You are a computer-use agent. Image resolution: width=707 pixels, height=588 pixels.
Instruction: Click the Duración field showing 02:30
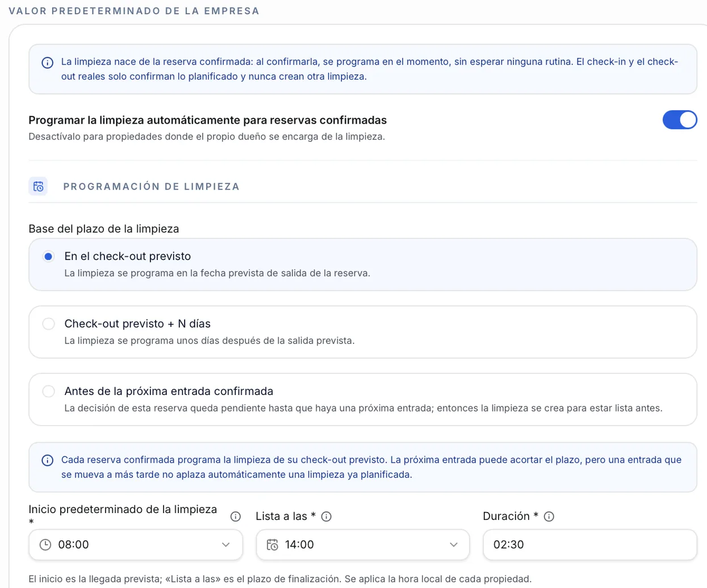click(x=590, y=545)
